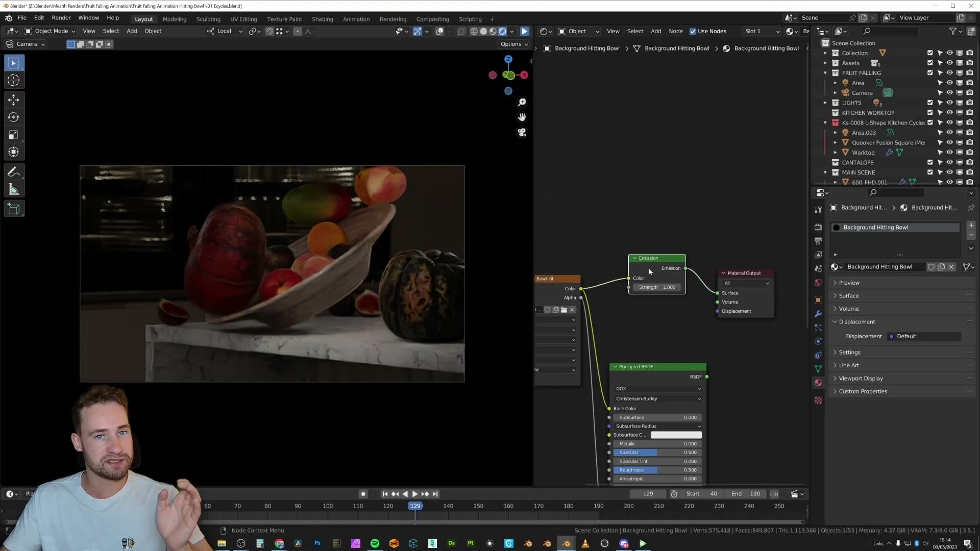Viewport: 980px width, 551px height.
Task: Expand the Viewport Display panel
Action: tap(861, 379)
